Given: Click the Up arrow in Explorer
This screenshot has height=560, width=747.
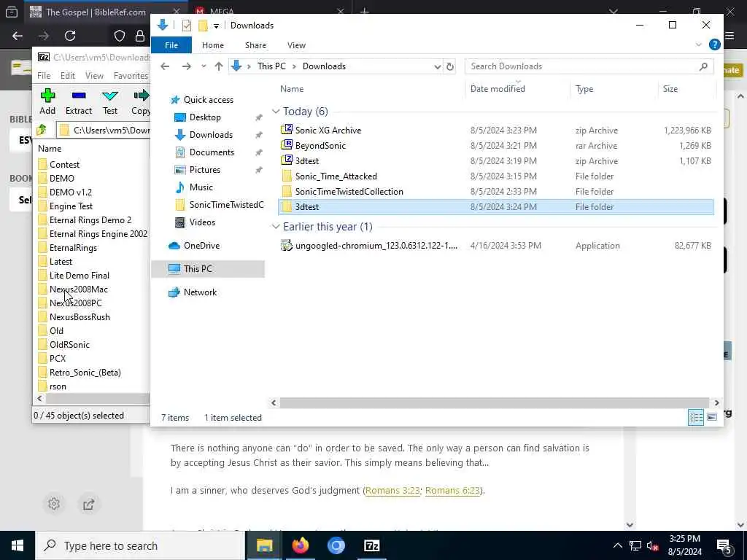Looking at the screenshot, I should tap(219, 66).
